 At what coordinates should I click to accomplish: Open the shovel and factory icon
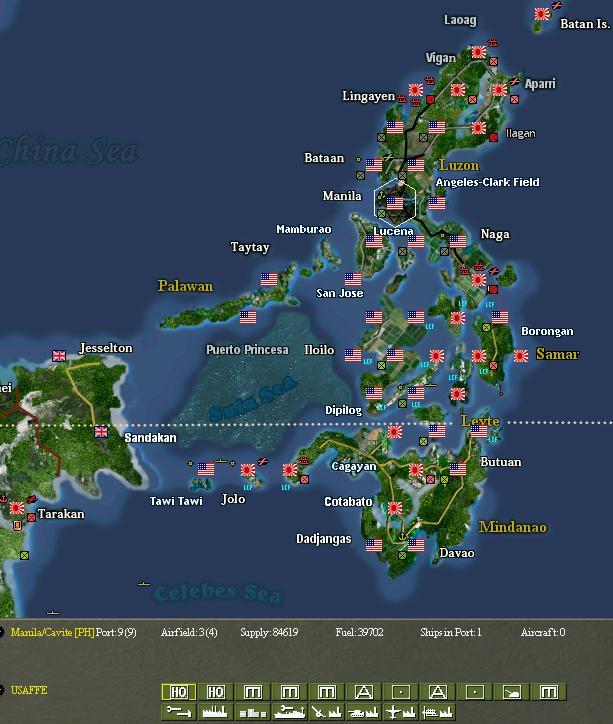pyautogui.click(x=327, y=712)
